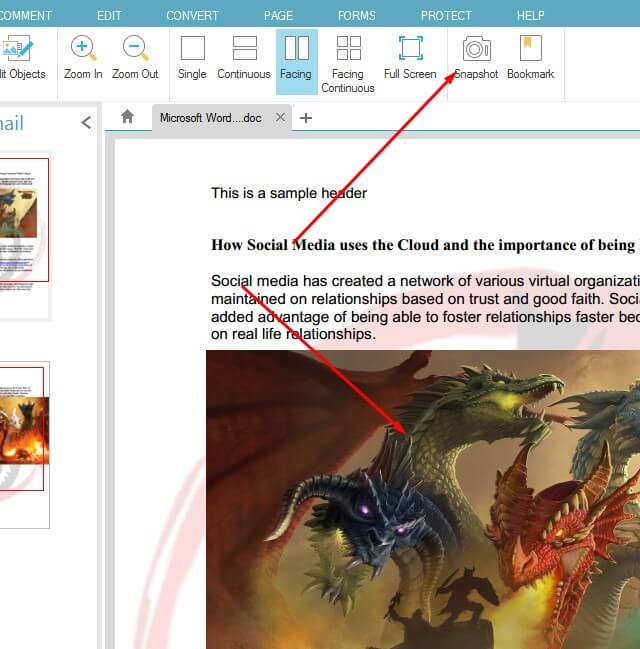Open the PAGE ribbon tab
Viewport: 640px width, 649px height.
278,16
